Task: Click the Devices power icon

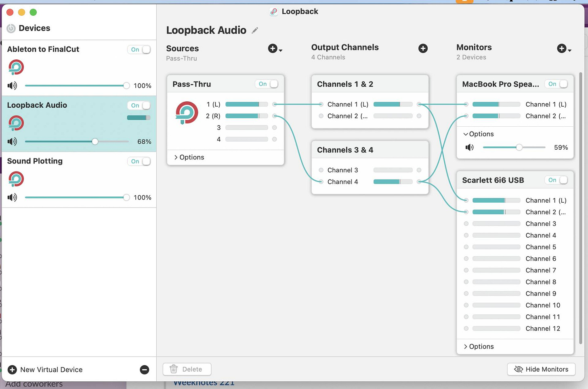Action: [11, 28]
